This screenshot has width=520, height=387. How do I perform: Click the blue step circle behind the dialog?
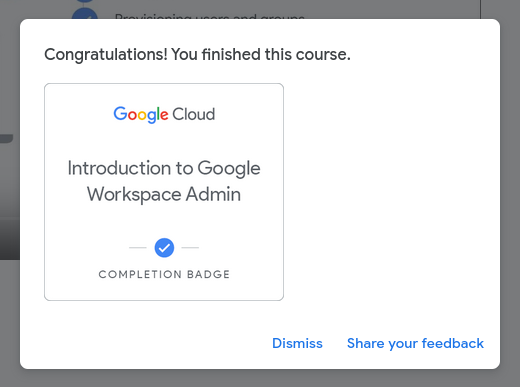(x=85, y=14)
